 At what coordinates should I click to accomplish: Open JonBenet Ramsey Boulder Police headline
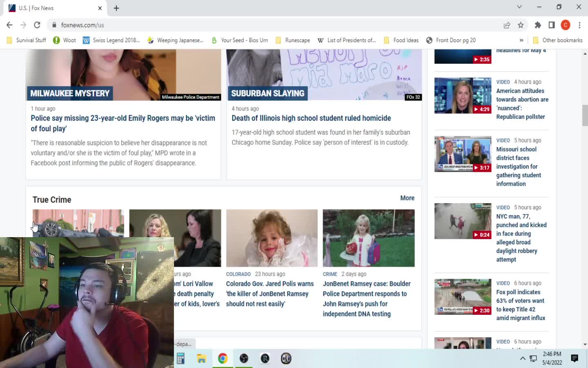pos(367,298)
